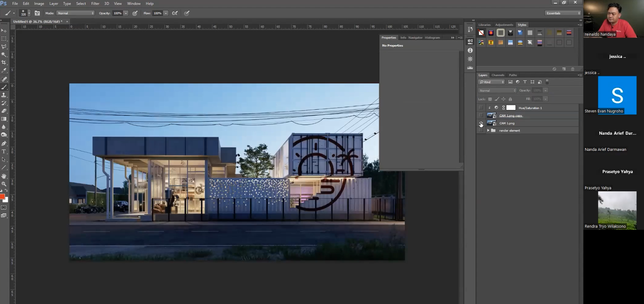Screen dimensions: 644x304
Task: Swap foreground and background colors
Action: (x=6, y=191)
